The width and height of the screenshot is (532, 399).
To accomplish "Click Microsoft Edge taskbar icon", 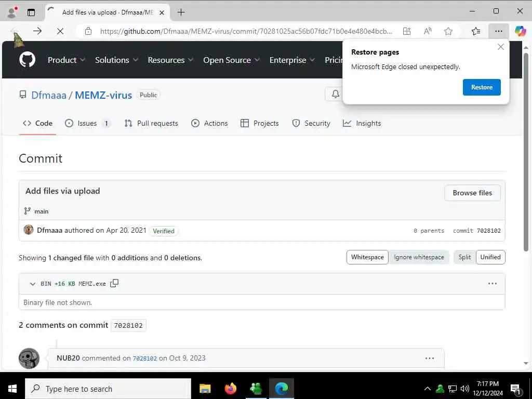I will pyautogui.click(x=281, y=389).
